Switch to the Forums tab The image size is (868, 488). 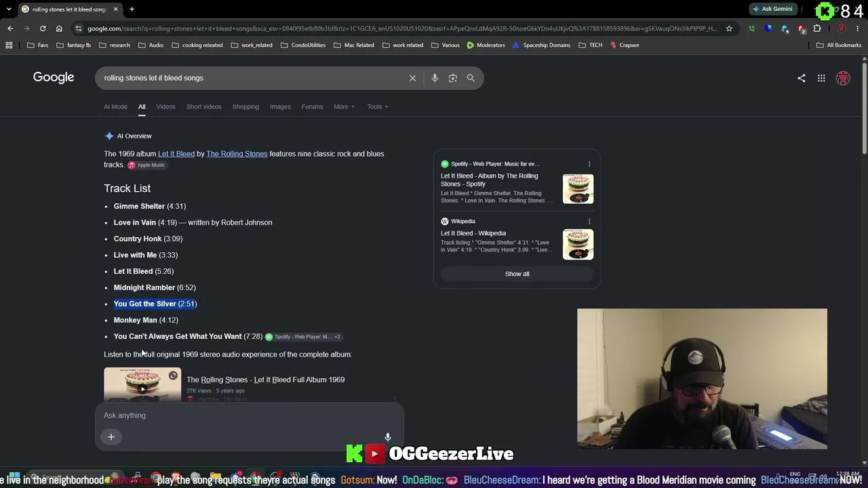pyautogui.click(x=312, y=106)
